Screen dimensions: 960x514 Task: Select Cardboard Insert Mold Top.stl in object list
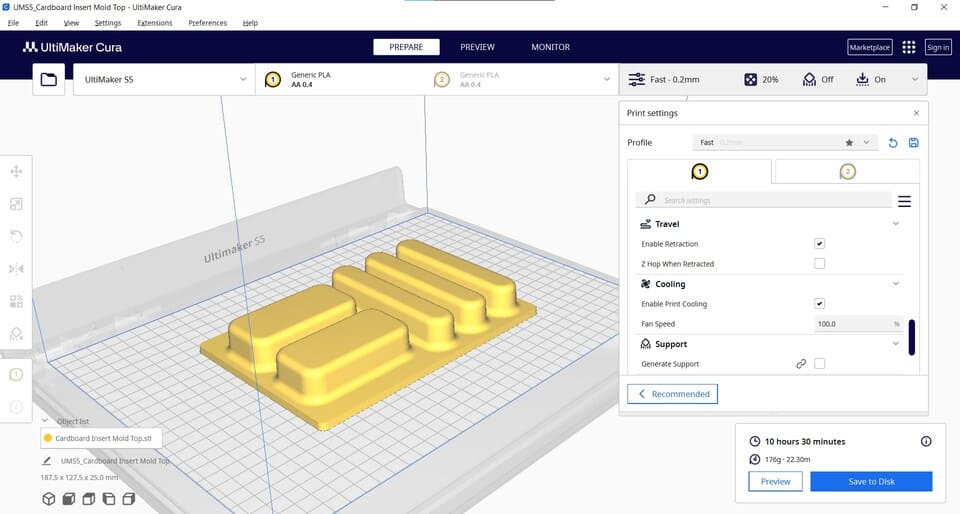[x=101, y=438]
